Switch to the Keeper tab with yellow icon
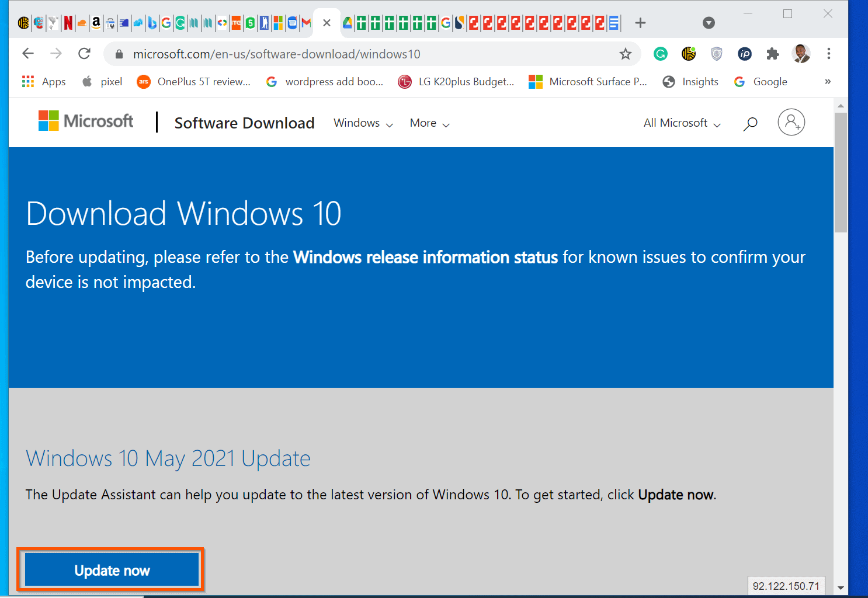The width and height of the screenshot is (868, 598). (x=23, y=23)
